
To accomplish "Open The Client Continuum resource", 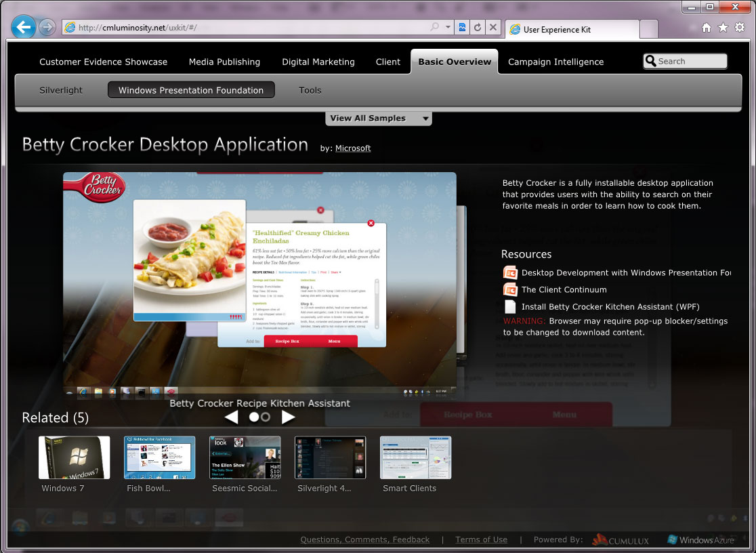I will pyautogui.click(x=564, y=289).
